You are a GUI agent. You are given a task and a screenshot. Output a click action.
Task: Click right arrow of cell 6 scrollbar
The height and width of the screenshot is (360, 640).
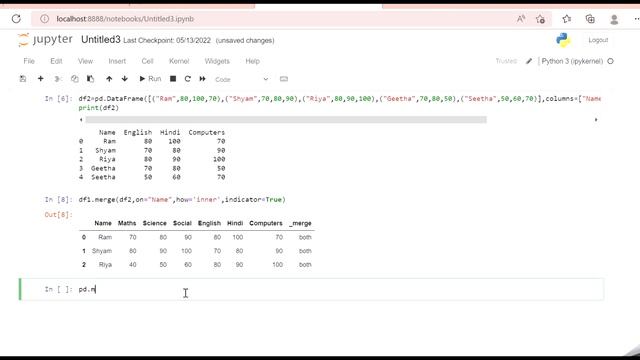click(x=596, y=120)
